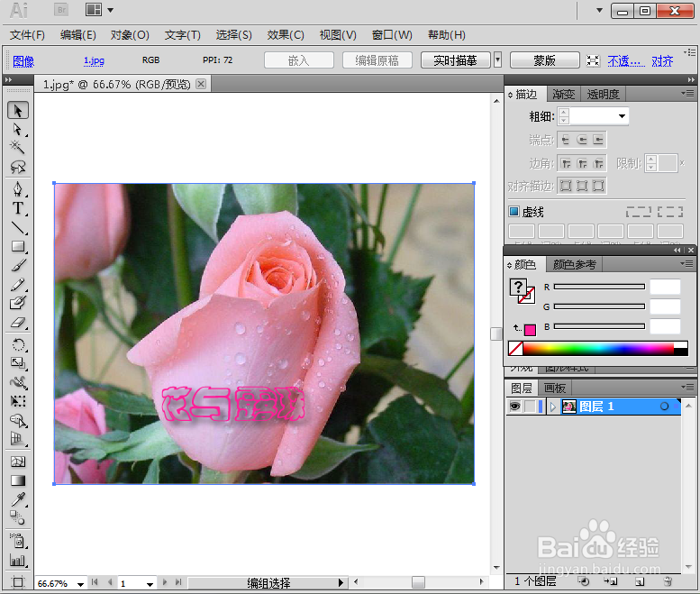Select the Symbol Sprayer tool
The width and height of the screenshot is (700, 594).
pyautogui.click(x=18, y=541)
